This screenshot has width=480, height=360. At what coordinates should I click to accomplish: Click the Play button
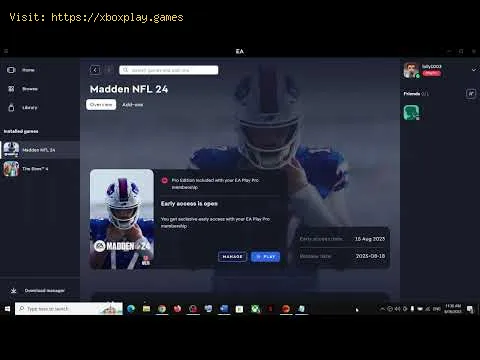tap(265, 257)
